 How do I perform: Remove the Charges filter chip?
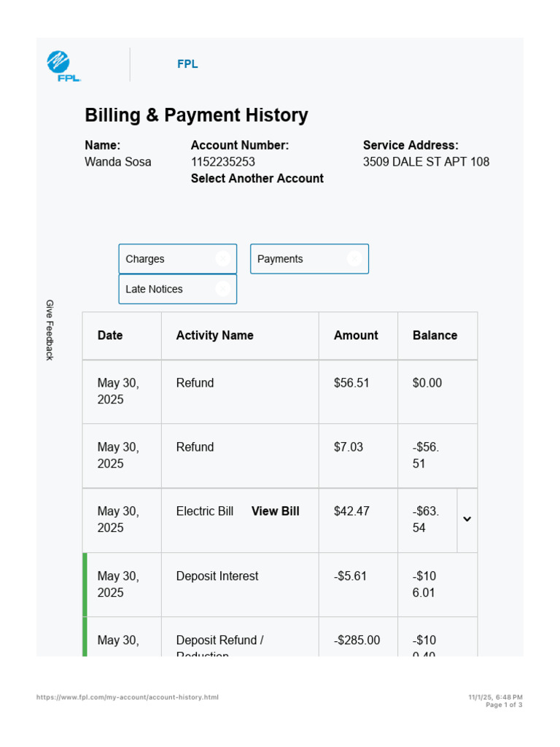point(223,259)
